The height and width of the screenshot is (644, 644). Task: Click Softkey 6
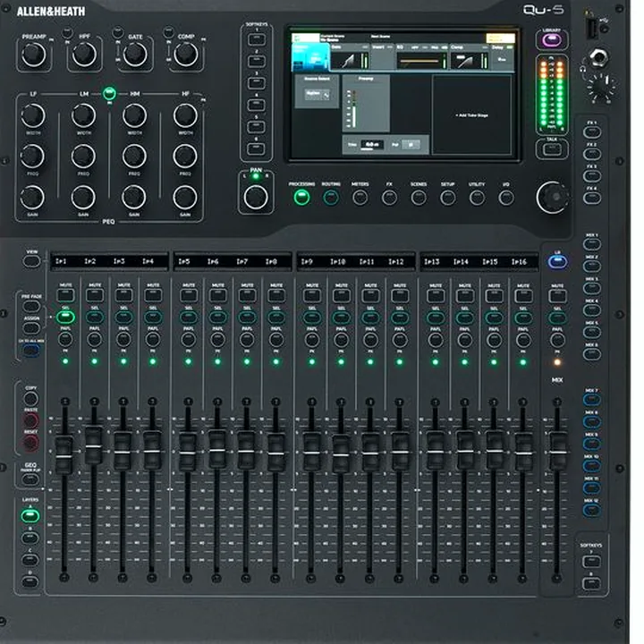(x=257, y=148)
